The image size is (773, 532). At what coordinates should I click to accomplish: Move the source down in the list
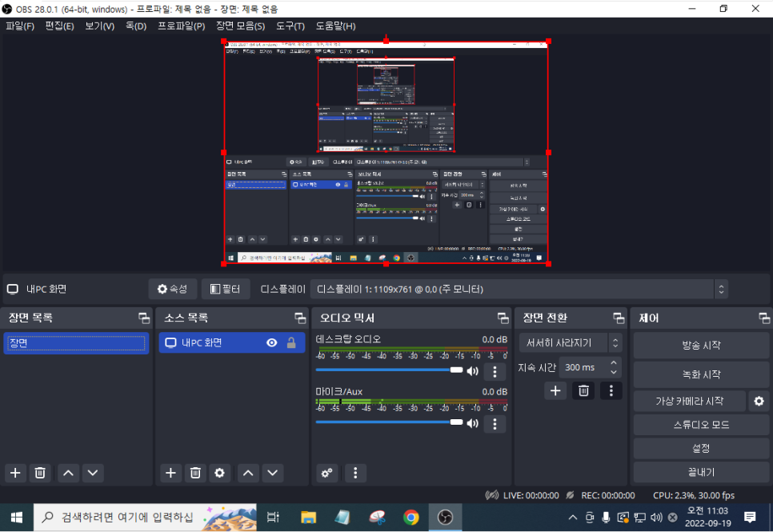pos(272,473)
